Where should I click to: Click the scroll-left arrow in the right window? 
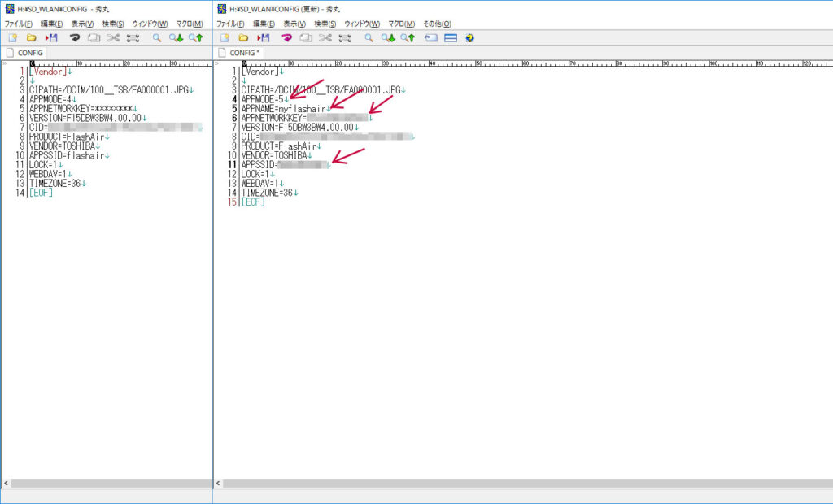coord(218,484)
